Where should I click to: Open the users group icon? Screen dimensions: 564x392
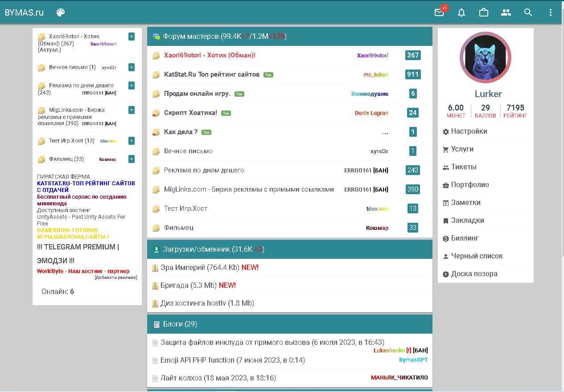click(506, 12)
